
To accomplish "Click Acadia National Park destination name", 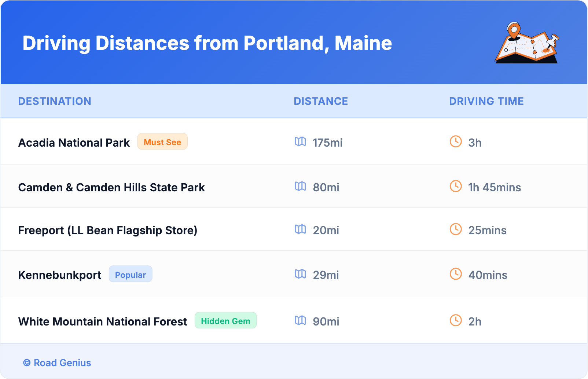I will [x=74, y=143].
